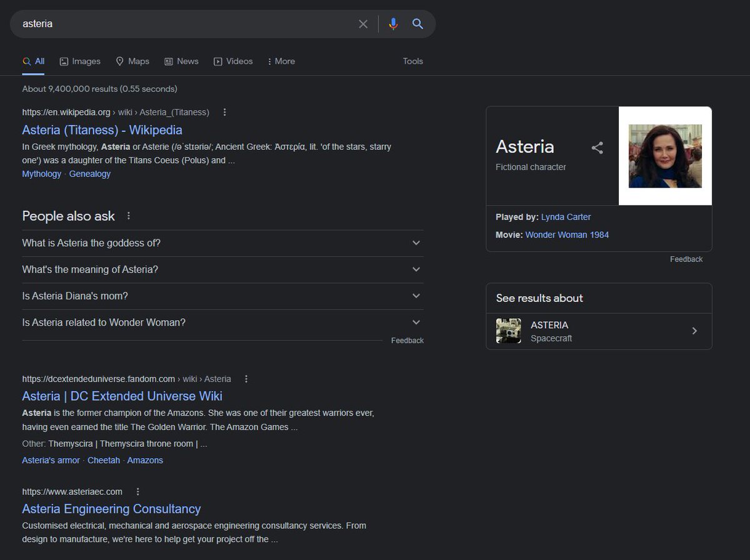Click the share icon beside Asteria
750x560 pixels.
[x=597, y=148]
